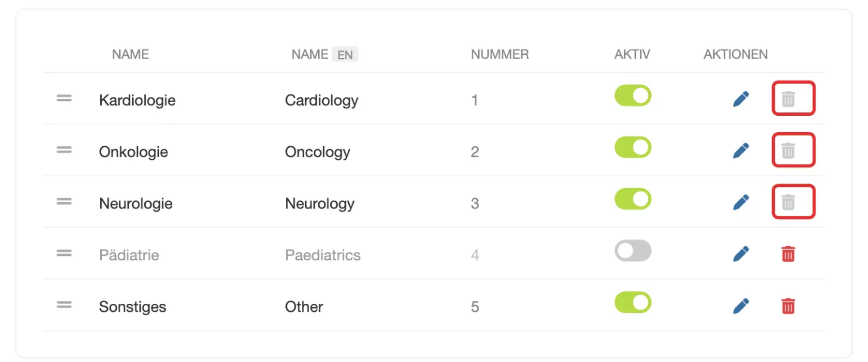Grab the drag handle for Kardiologie
The width and height of the screenshot is (868, 362).
[64, 98]
